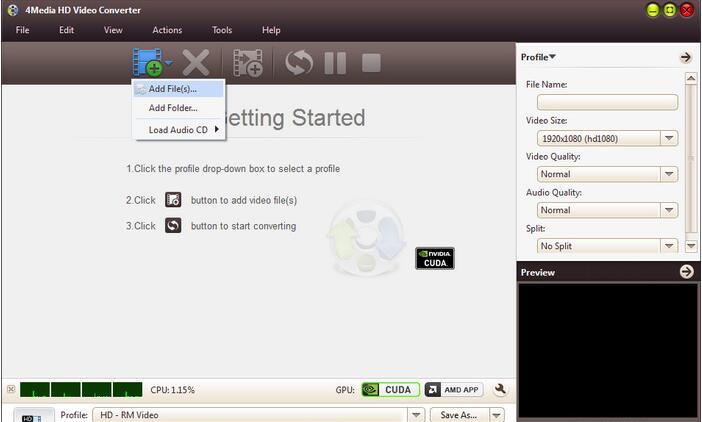The image size is (702, 422).
Task: Open the Video Size dropdown
Action: point(669,138)
